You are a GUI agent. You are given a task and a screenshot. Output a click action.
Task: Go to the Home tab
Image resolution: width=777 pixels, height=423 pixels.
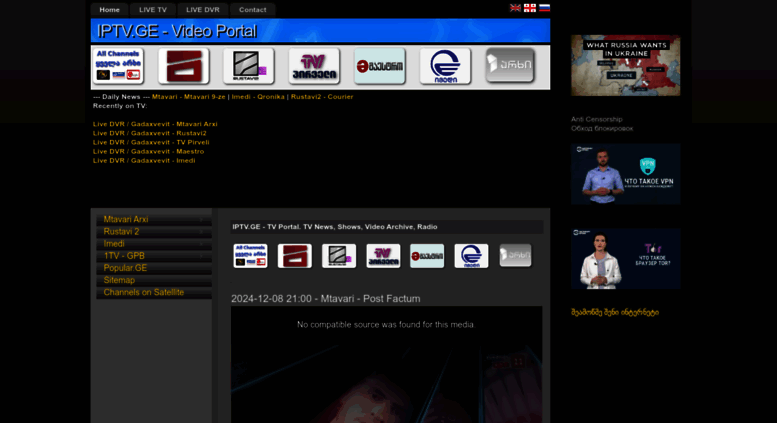coord(110,10)
